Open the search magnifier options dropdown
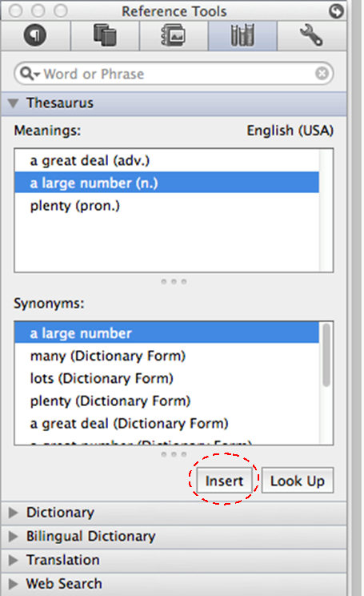The image size is (364, 596). 30,73
